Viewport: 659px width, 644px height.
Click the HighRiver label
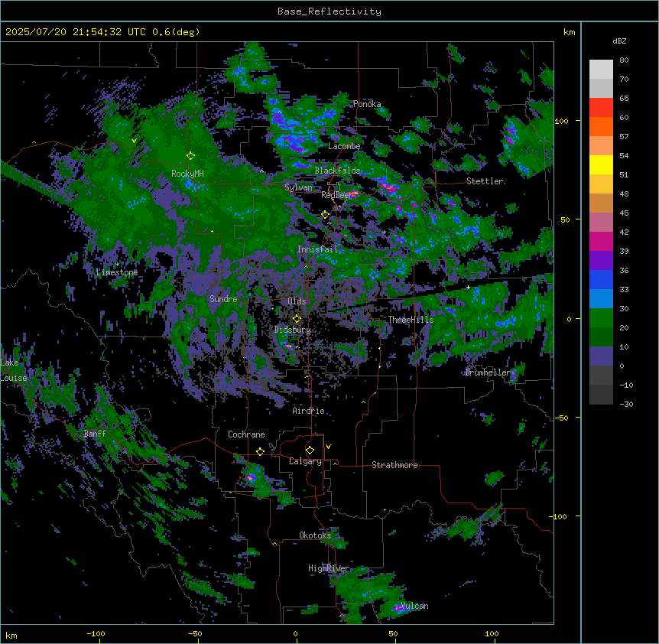click(x=329, y=568)
